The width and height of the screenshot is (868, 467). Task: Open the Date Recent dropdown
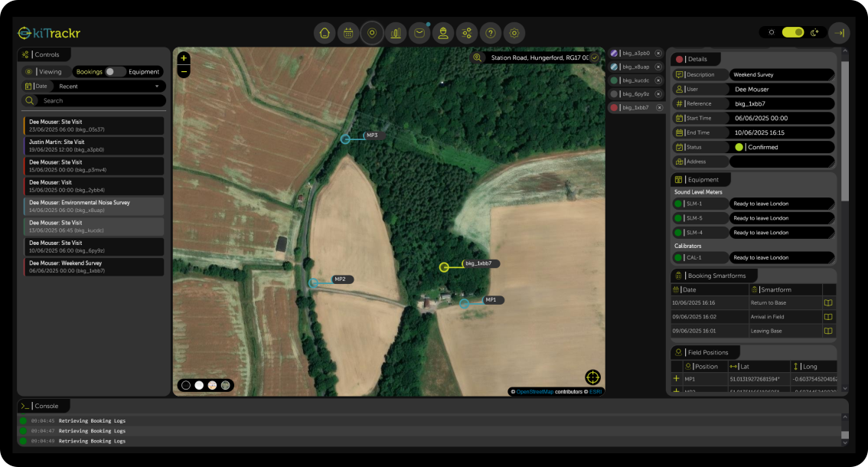pyautogui.click(x=107, y=87)
